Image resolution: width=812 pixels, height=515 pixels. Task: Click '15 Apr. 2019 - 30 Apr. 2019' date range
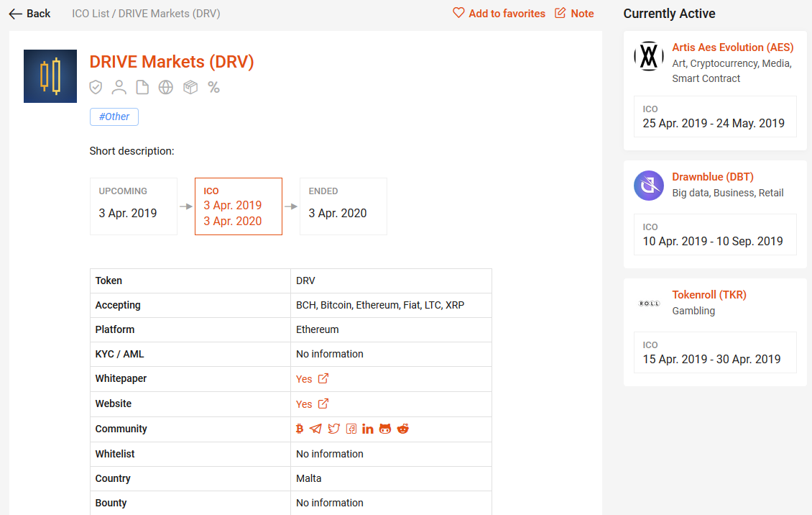(x=711, y=360)
